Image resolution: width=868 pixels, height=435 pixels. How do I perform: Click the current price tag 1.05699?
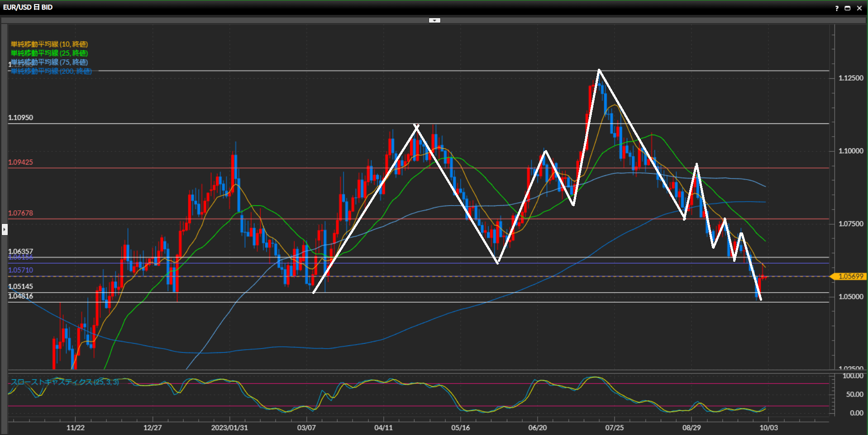coord(850,276)
